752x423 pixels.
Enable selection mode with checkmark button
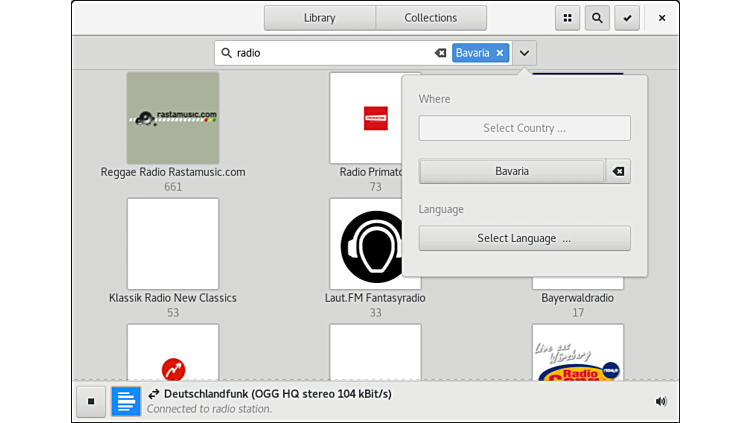click(626, 18)
